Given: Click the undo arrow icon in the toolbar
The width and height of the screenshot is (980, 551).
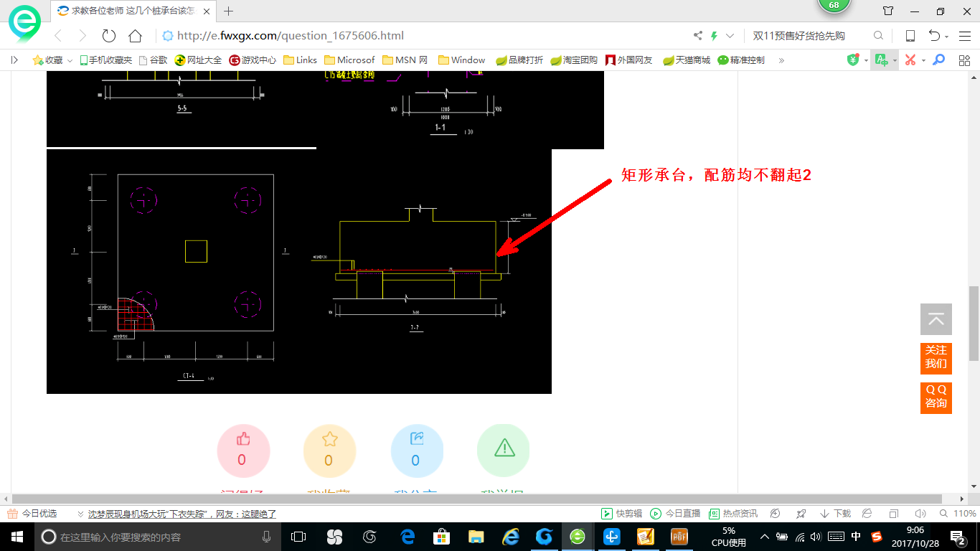Looking at the screenshot, I should click(934, 36).
